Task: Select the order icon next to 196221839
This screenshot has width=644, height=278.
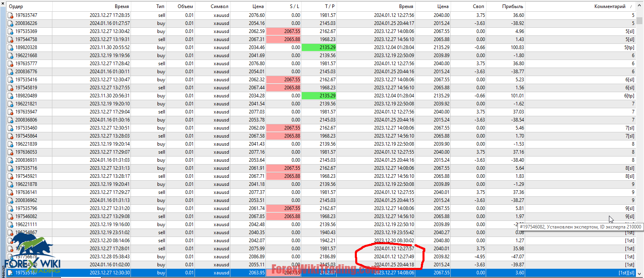Action: [x=10, y=144]
